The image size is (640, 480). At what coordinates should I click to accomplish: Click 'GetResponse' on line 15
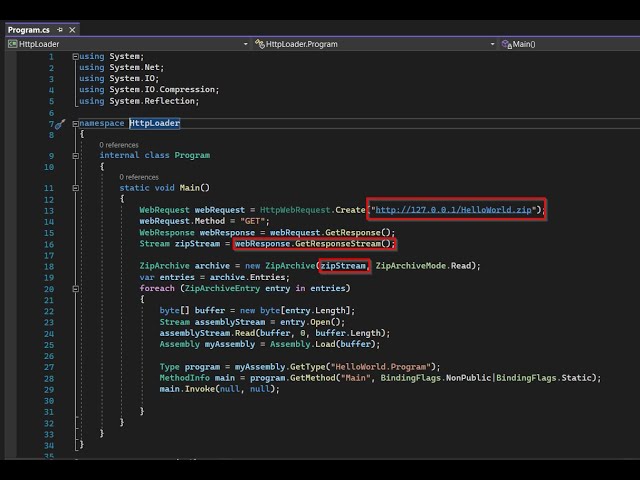click(353, 233)
